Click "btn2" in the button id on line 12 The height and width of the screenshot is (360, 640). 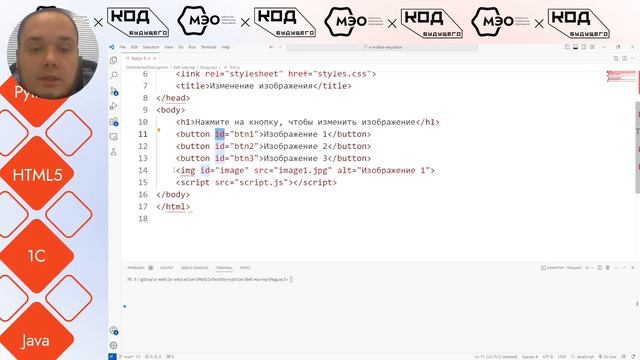pyautogui.click(x=244, y=146)
